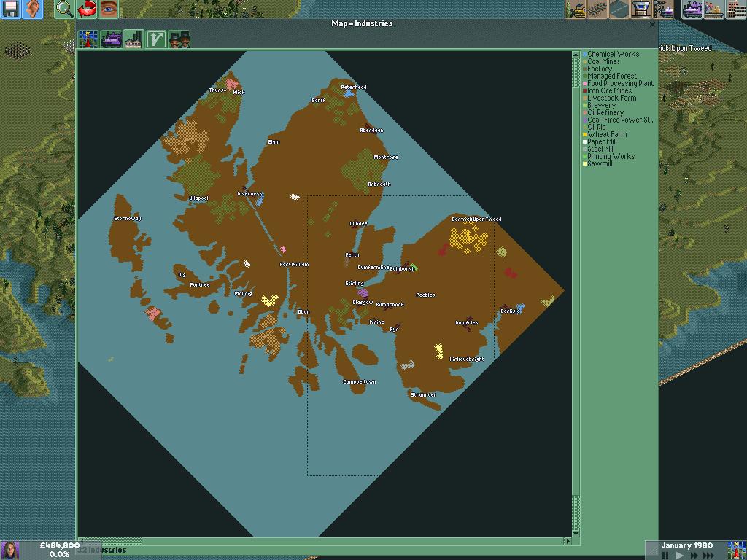Switch to the companies map tab
Screen dimensions: 747x560
(x=179, y=39)
